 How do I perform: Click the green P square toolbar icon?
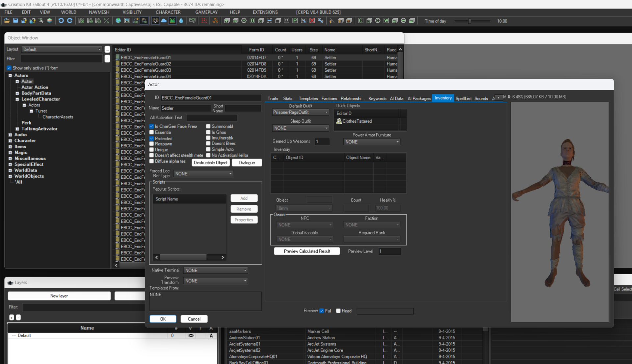point(295,21)
